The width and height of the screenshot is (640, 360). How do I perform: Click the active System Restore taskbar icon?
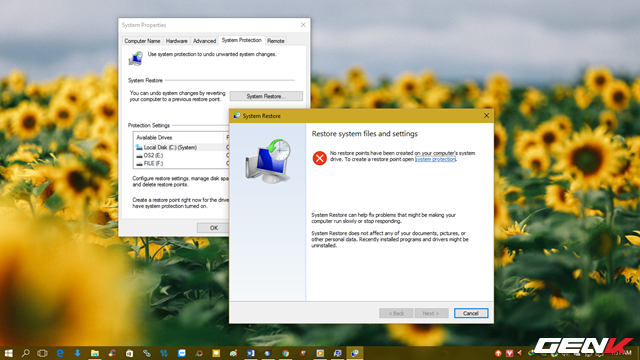pyautogui.click(x=355, y=353)
